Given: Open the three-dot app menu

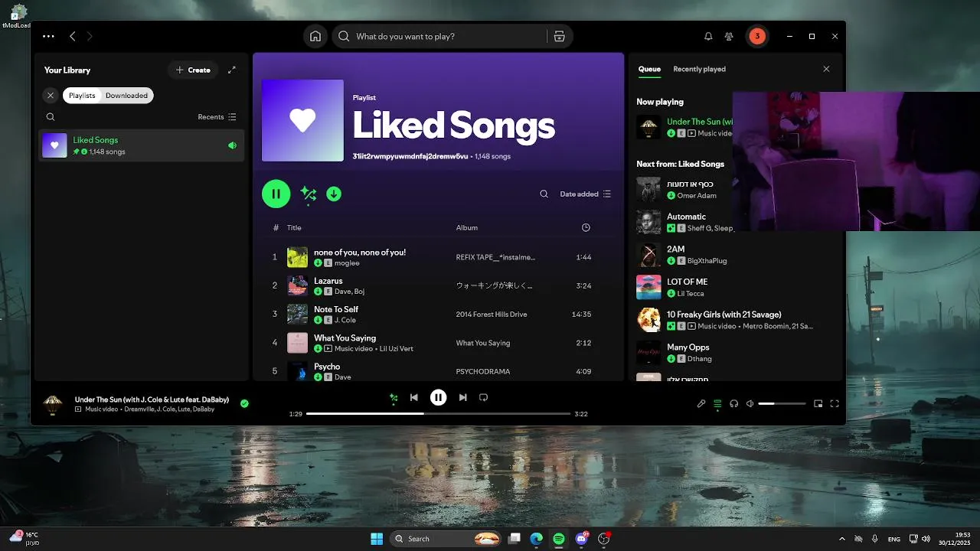Looking at the screenshot, I should pyautogui.click(x=49, y=36).
